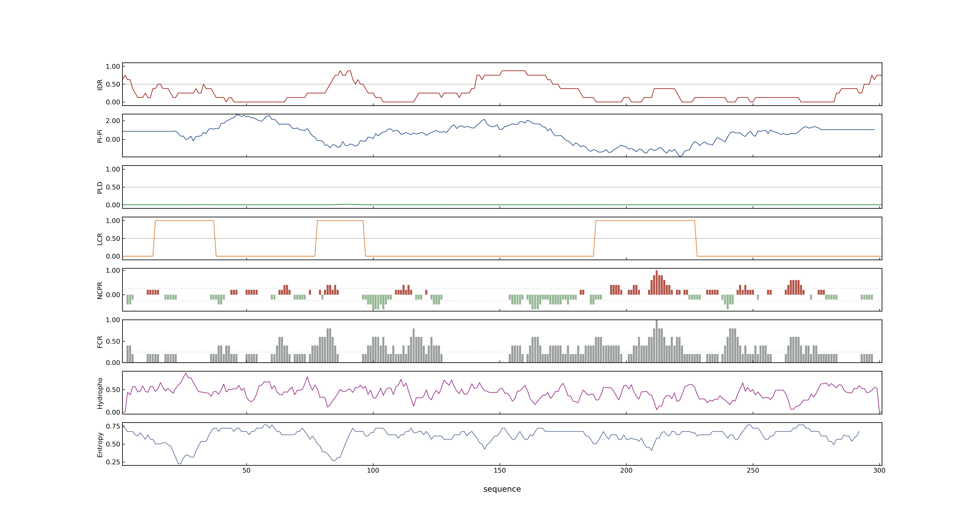980x523 pixels.
Task: Click the 0.50 tick on PLD axis
Action: click(113, 187)
